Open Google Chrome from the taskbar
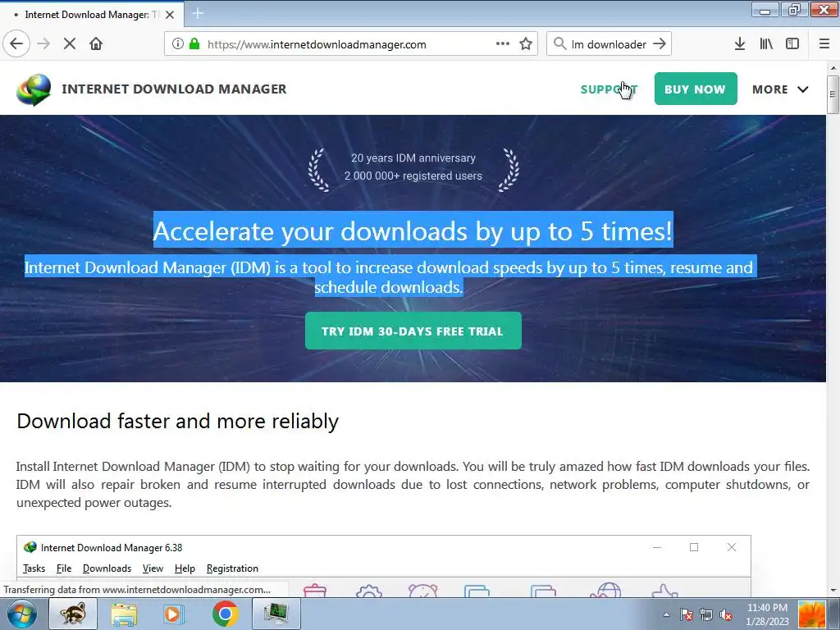The height and width of the screenshot is (630, 840). point(225,614)
